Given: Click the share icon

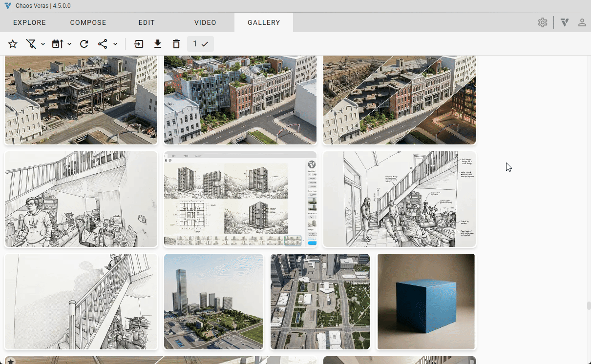Looking at the screenshot, I should click(x=103, y=44).
